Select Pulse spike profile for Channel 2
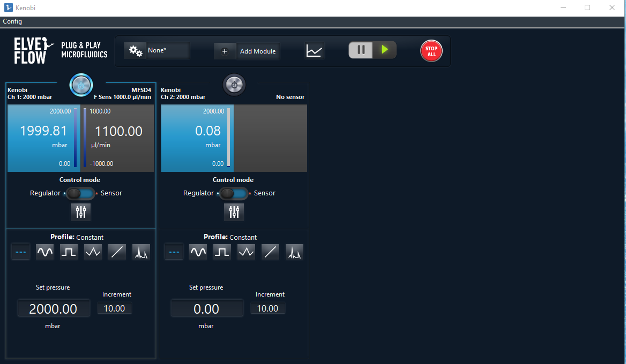 click(x=294, y=252)
